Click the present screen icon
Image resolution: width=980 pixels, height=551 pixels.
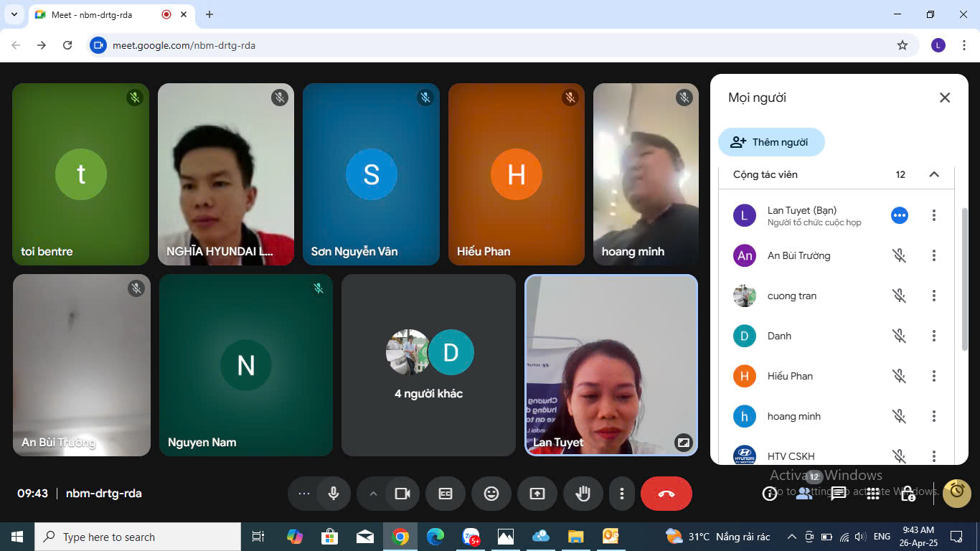click(x=537, y=494)
